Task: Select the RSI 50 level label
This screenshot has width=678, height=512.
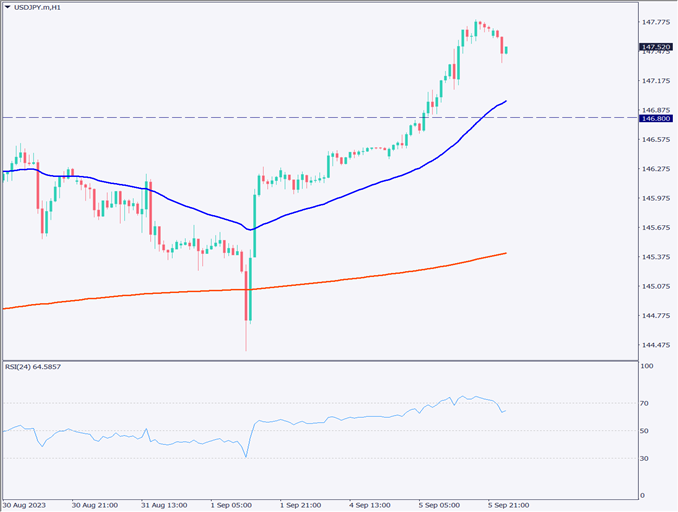Action: tap(644, 431)
